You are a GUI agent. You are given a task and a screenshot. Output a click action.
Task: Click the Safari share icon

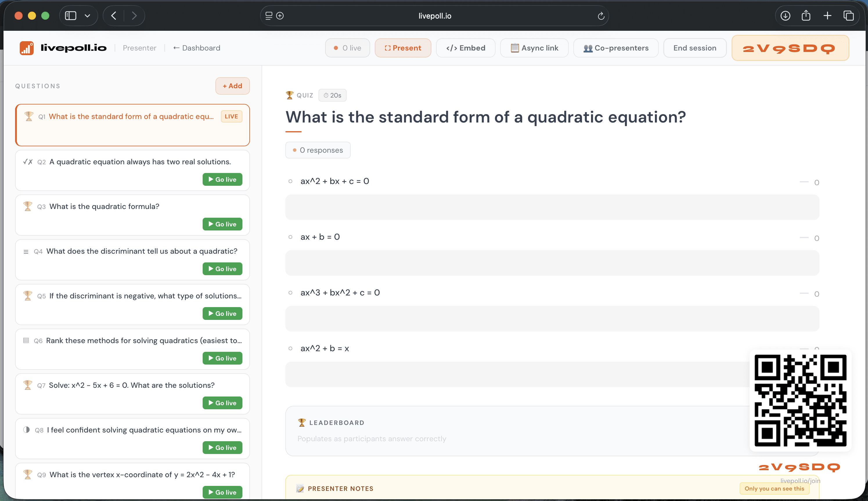click(806, 15)
